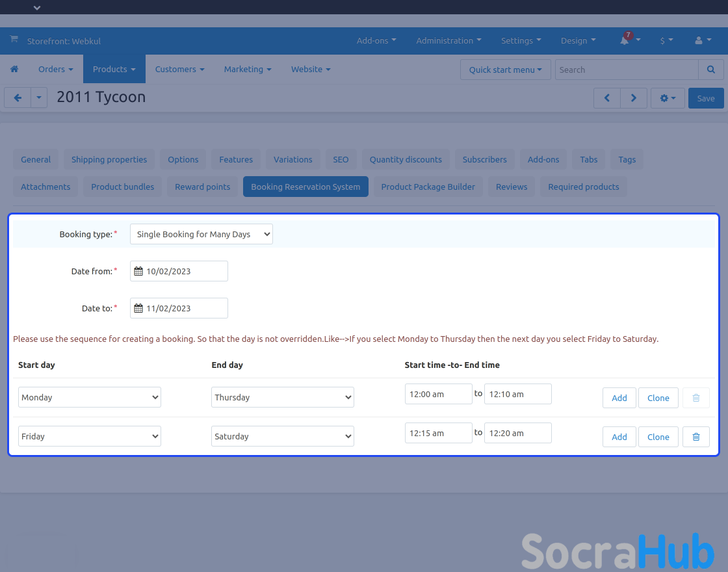Image resolution: width=728 pixels, height=572 pixels.
Task: Click the 12:20 am end time field
Action: coord(517,433)
